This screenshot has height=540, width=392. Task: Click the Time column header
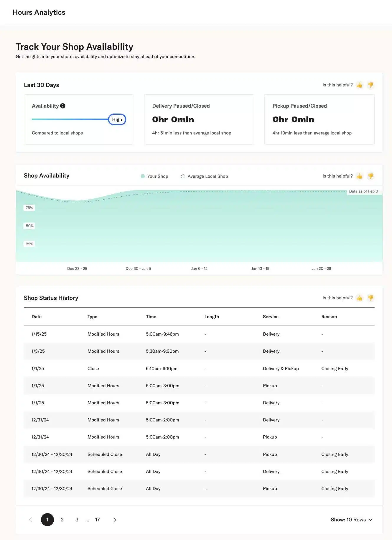151,317
